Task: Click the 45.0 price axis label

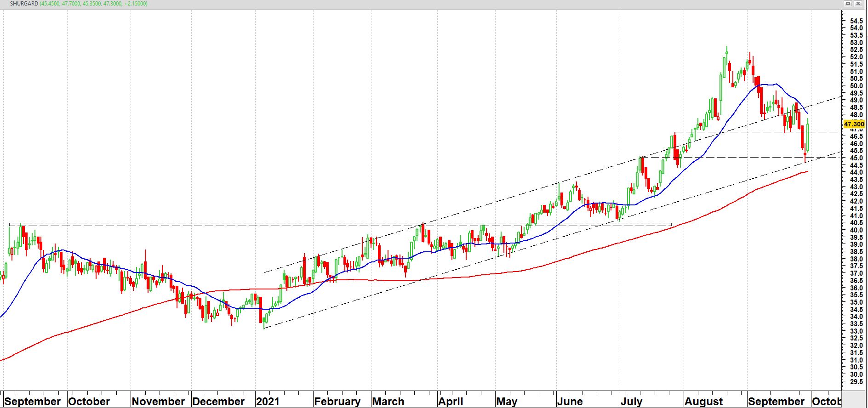Action: click(x=857, y=158)
